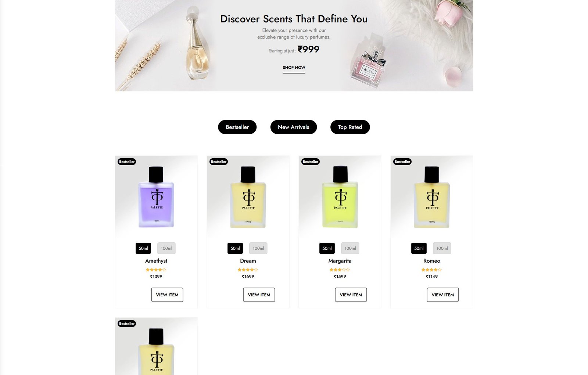Click VIEW ITEM for Romeo
Image resolution: width=588 pixels, height=375 pixels.
[443, 295]
